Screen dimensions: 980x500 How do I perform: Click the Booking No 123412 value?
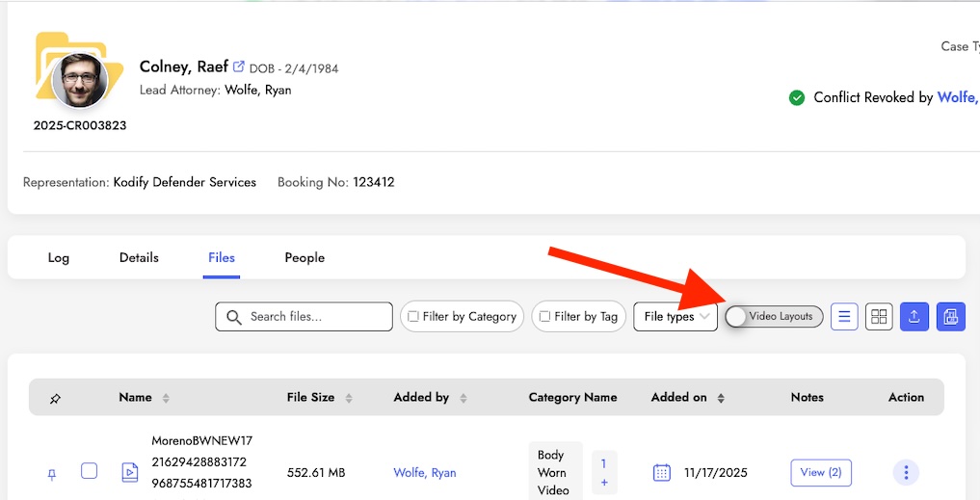373,182
